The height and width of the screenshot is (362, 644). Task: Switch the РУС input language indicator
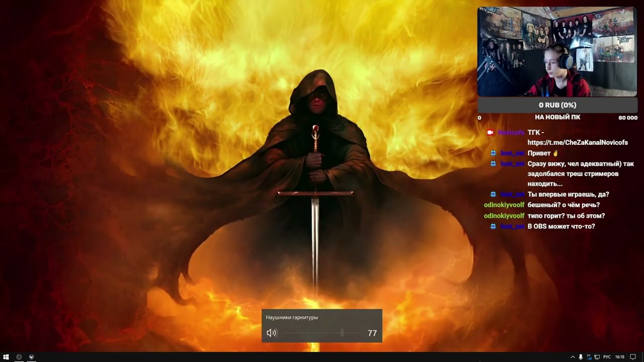coord(607,357)
